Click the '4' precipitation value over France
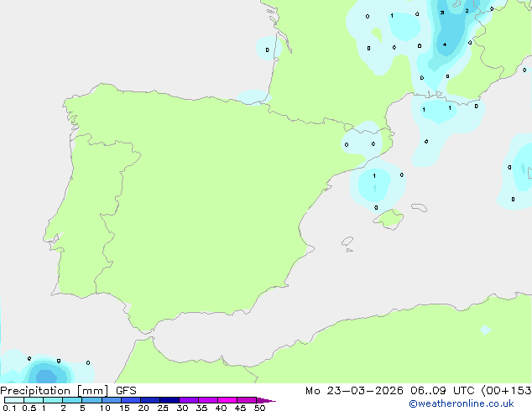Viewport: 532px width, 411px height. [x=445, y=44]
